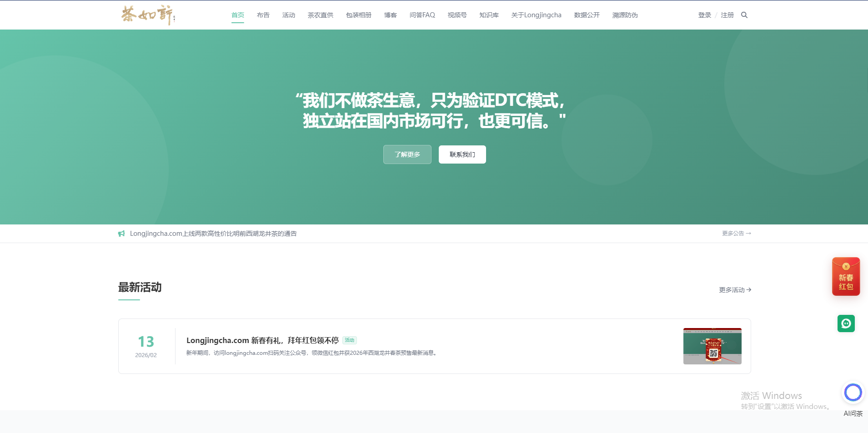
Task: Click the activity description starting 新年期间
Action: click(x=313, y=353)
